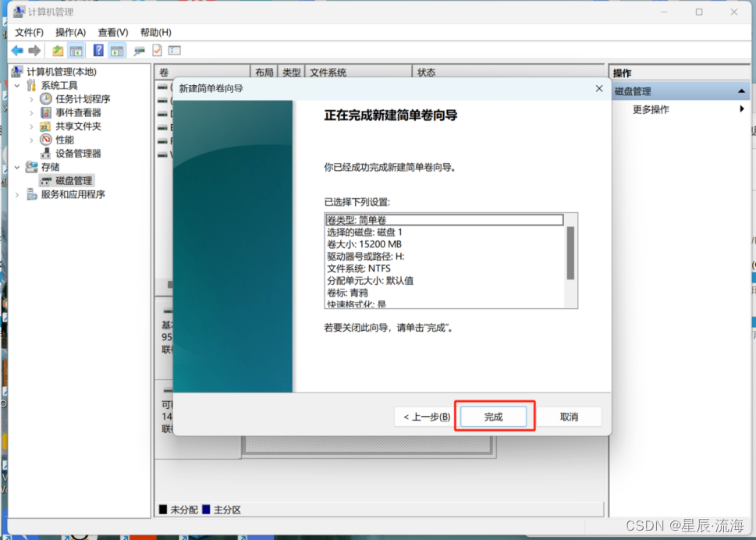Select 性能 in the tree
Image resolution: width=756 pixels, height=540 pixels.
pyautogui.click(x=64, y=140)
